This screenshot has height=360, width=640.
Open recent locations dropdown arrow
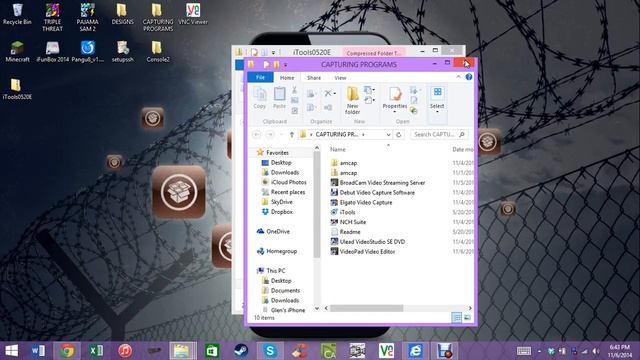281,134
